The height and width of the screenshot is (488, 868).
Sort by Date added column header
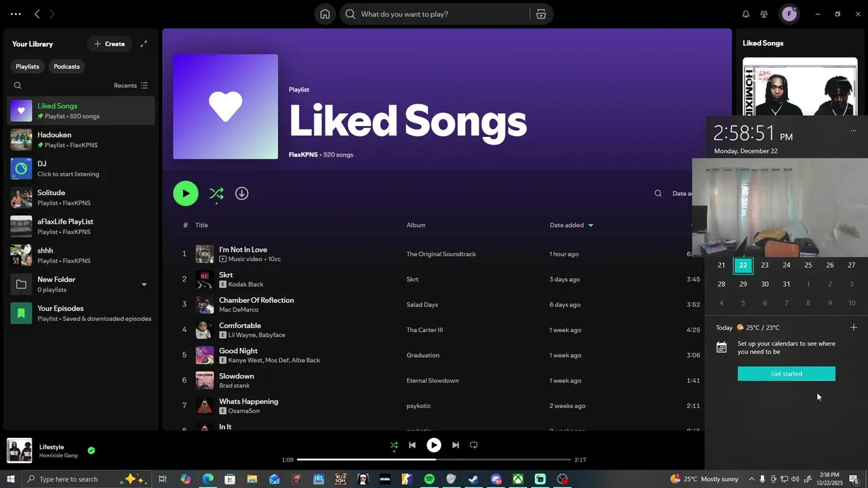pyautogui.click(x=571, y=225)
